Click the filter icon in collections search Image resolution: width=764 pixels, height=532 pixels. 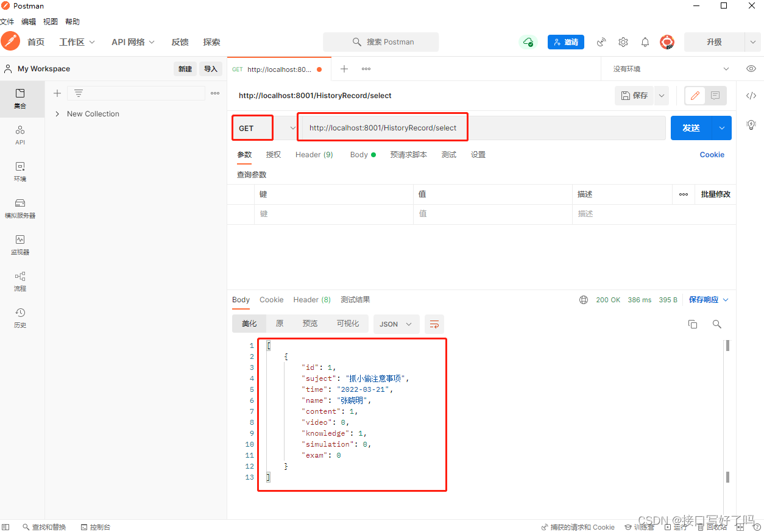tap(79, 93)
